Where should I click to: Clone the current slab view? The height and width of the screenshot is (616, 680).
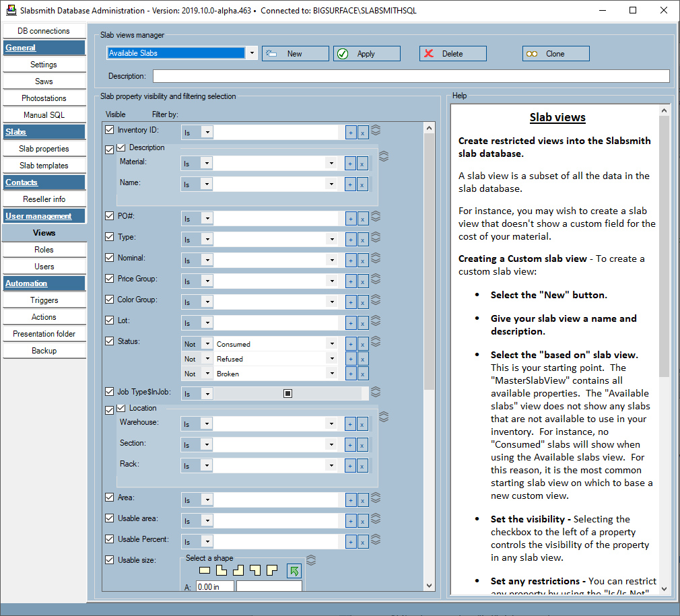pyautogui.click(x=556, y=53)
